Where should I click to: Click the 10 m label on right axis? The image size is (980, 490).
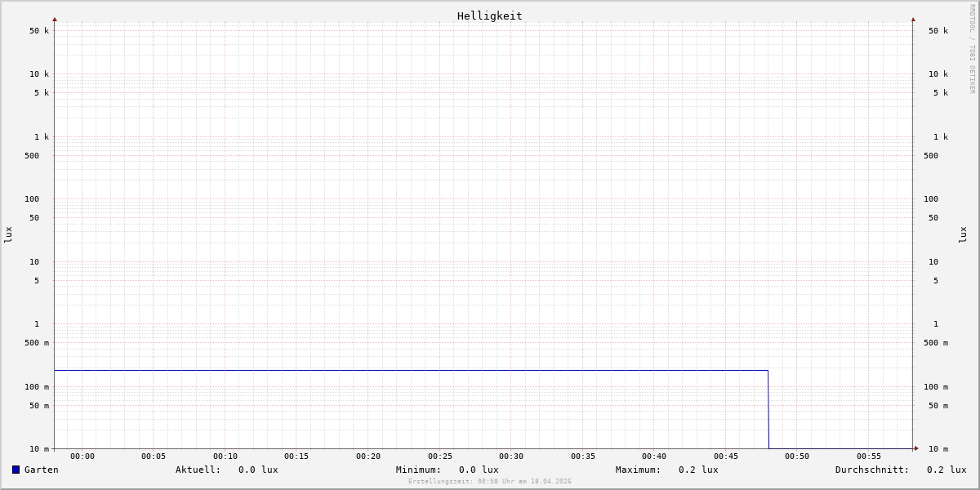pyautogui.click(x=938, y=449)
